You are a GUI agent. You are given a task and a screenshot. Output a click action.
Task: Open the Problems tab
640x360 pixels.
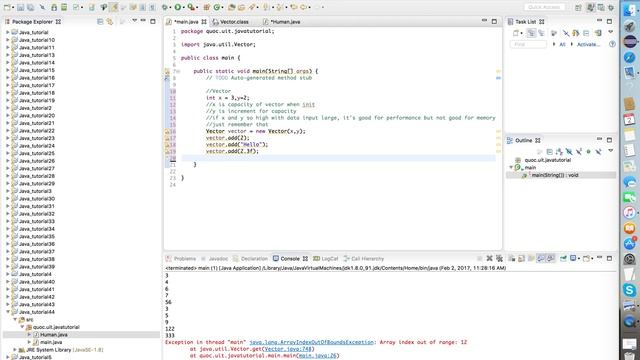click(x=181, y=259)
